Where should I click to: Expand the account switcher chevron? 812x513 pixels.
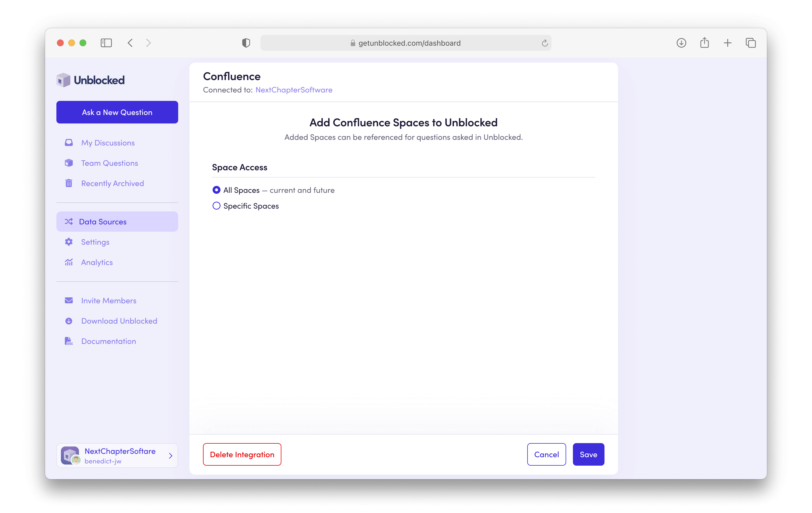coord(171,456)
